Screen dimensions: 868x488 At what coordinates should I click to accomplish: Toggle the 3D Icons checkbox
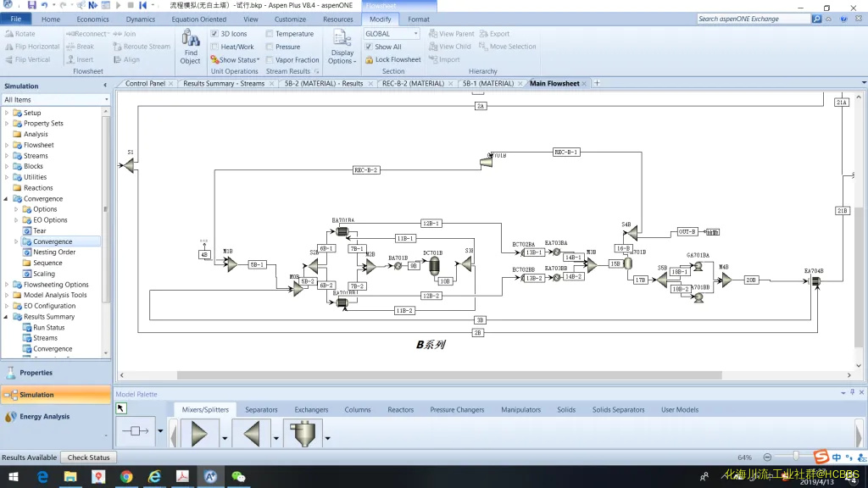pos(214,34)
